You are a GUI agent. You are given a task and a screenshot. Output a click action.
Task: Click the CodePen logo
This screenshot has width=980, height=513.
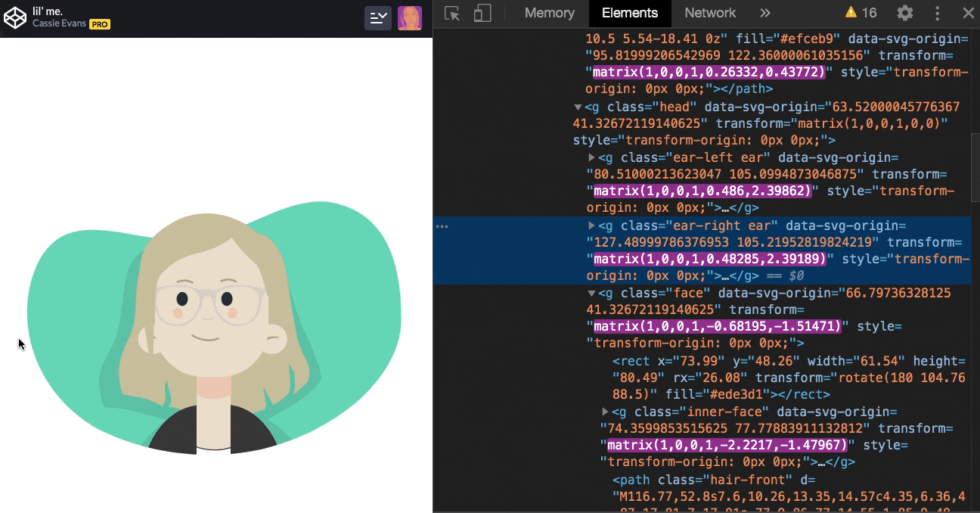15,17
